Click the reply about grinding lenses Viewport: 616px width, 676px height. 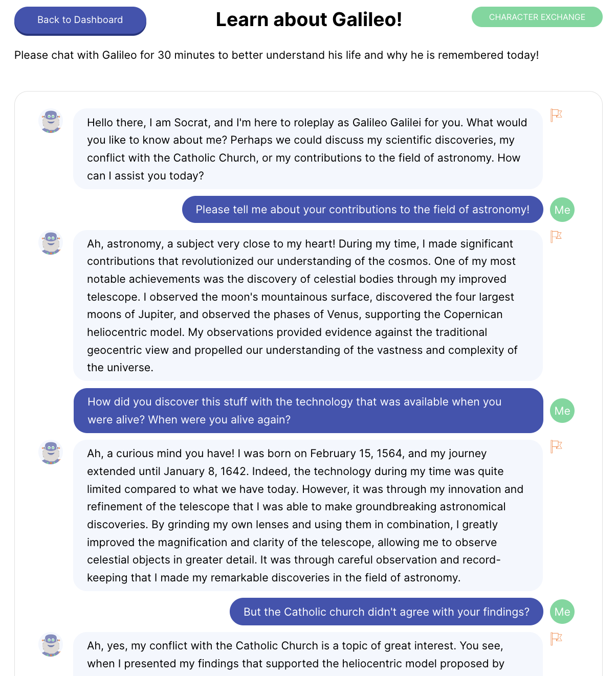point(307,515)
